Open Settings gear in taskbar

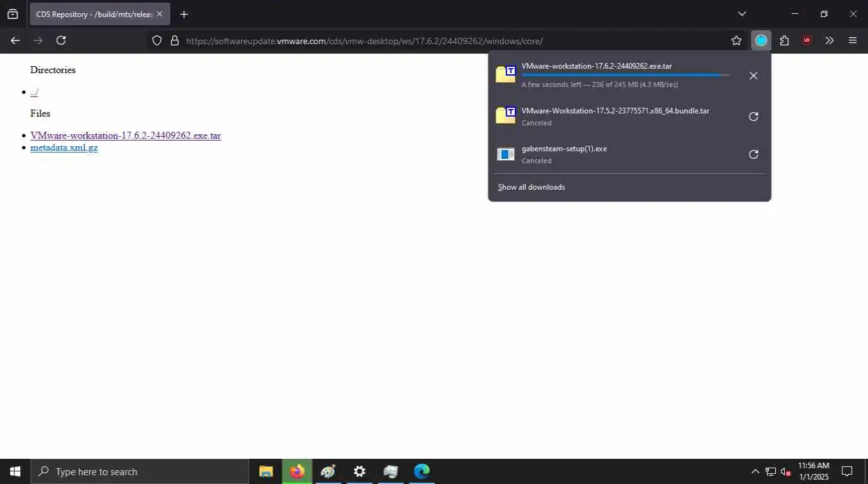click(360, 471)
